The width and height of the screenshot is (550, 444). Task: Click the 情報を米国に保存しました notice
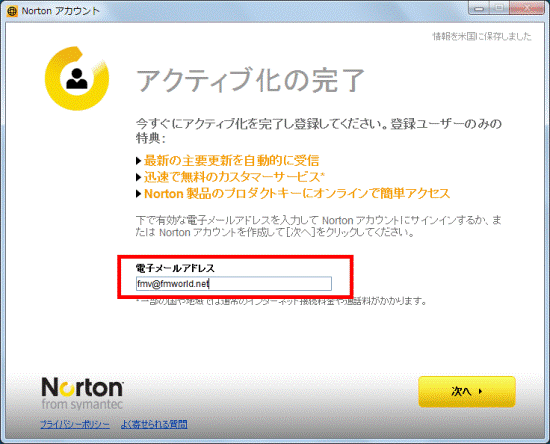[482, 36]
